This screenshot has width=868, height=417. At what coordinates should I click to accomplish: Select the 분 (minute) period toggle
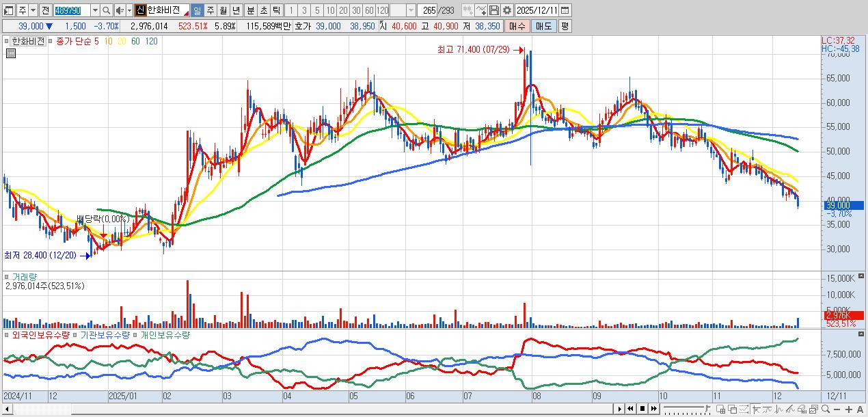click(x=250, y=10)
